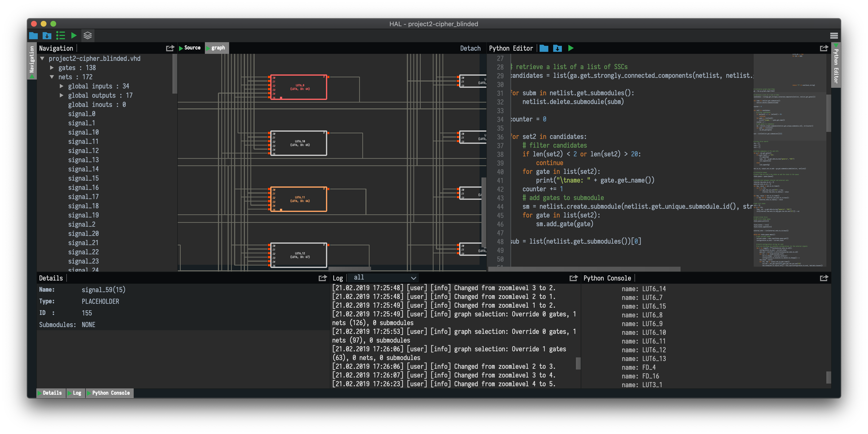Screen dimensions: 868x434
Task: Click code line 48 in editor
Action: (575, 241)
